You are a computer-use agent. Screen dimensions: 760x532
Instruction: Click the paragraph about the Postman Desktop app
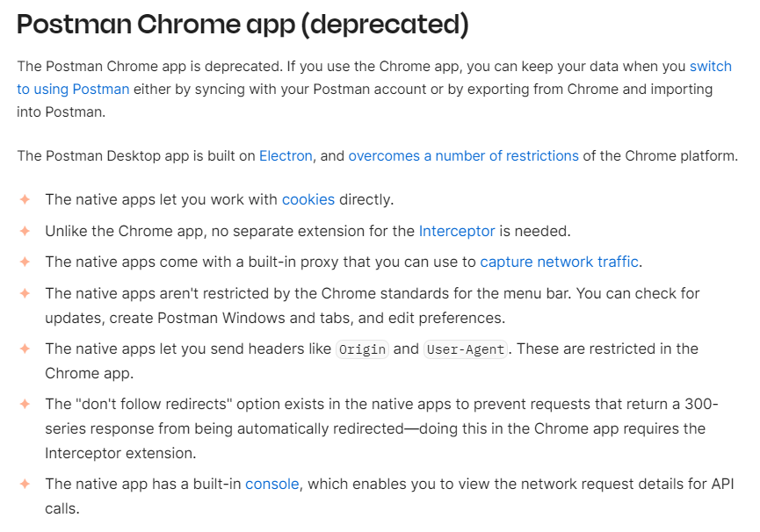(x=378, y=156)
